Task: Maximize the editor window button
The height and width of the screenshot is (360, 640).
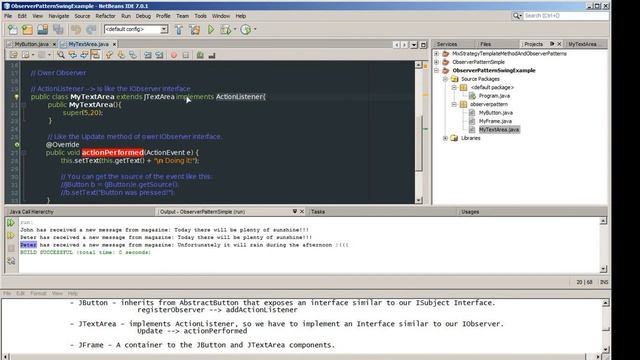Action: click(x=423, y=44)
